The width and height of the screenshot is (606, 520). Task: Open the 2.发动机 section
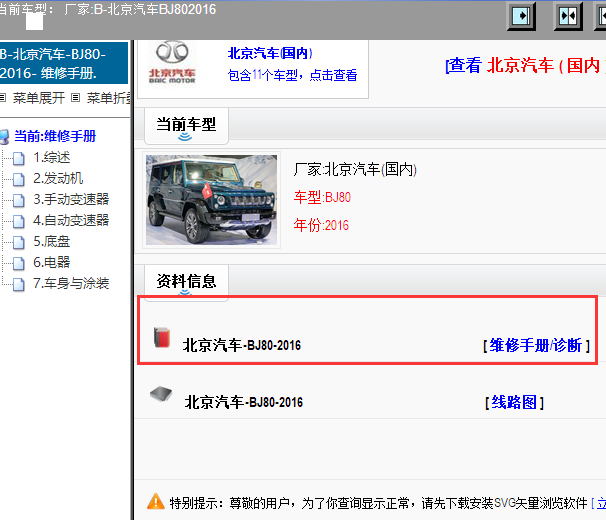click(x=58, y=178)
